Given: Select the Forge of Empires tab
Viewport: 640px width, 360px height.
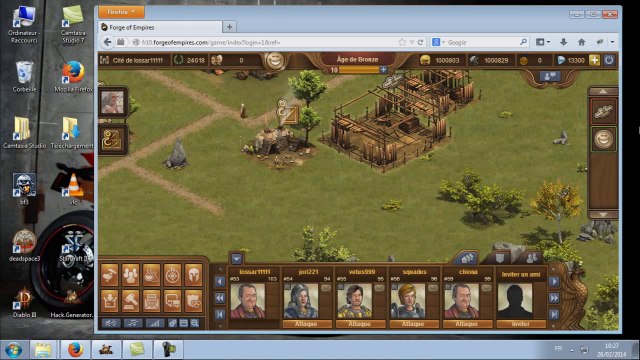Looking at the screenshot, I should [x=160, y=27].
